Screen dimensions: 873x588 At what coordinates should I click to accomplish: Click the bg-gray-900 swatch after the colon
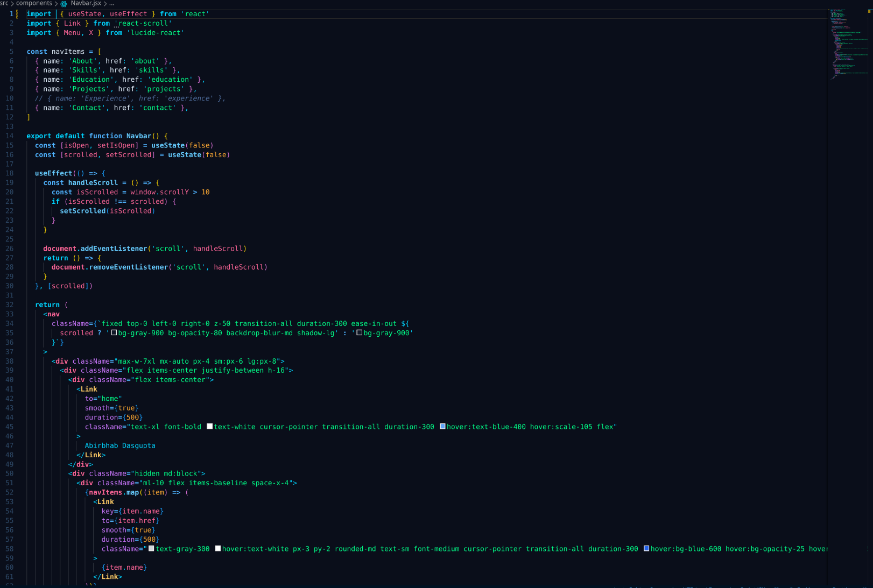click(360, 333)
